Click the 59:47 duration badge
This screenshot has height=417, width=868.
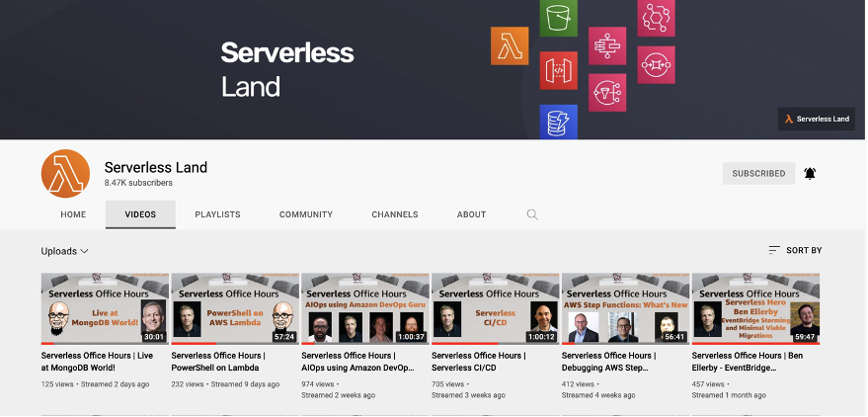click(805, 337)
